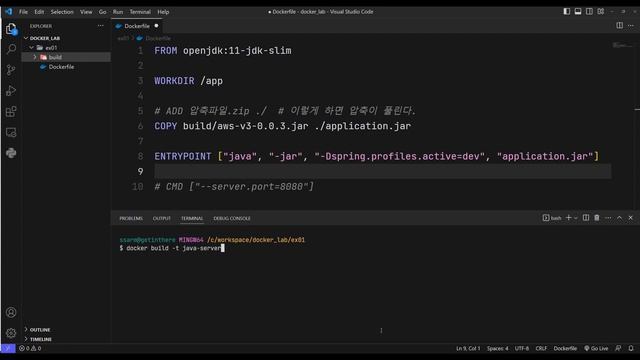Open the Manage gear icon
This screenshot has height=360, width=640.
[x=11, y=333]
